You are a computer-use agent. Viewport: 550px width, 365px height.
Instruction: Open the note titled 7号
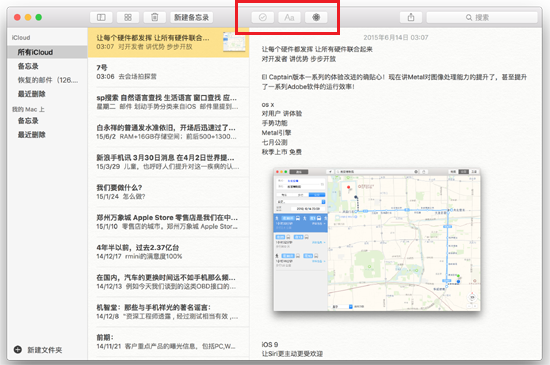pos(168,72)
